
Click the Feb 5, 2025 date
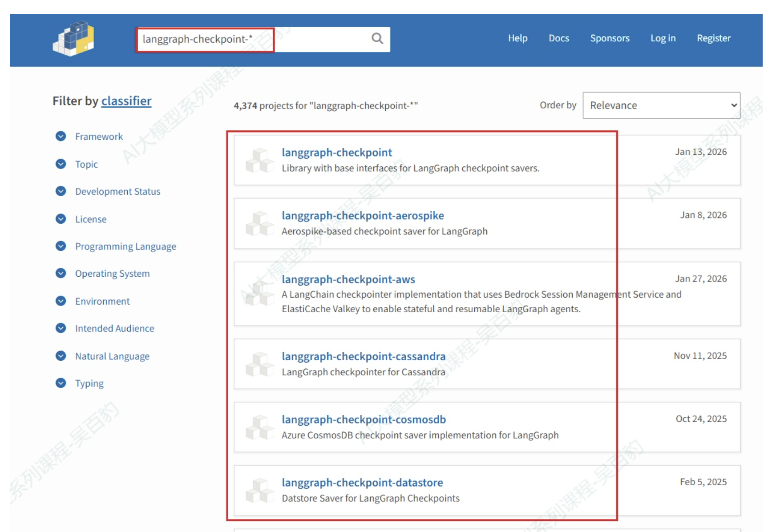[x=703, y=482]
